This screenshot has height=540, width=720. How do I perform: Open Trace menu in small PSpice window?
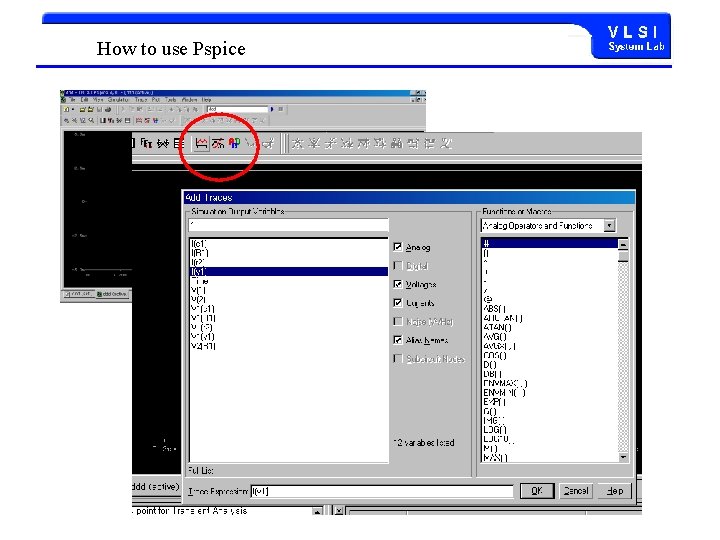click(141, 100)
